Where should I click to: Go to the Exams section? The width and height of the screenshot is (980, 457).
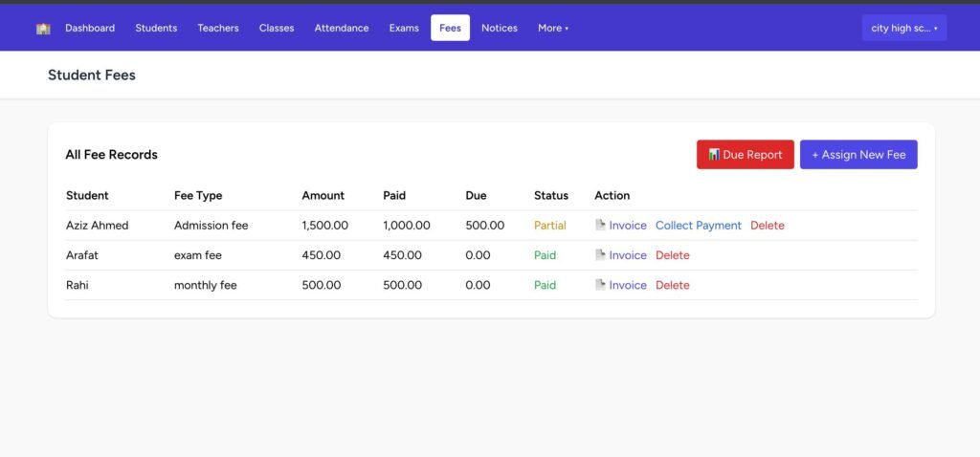click(x=404, y=28)
